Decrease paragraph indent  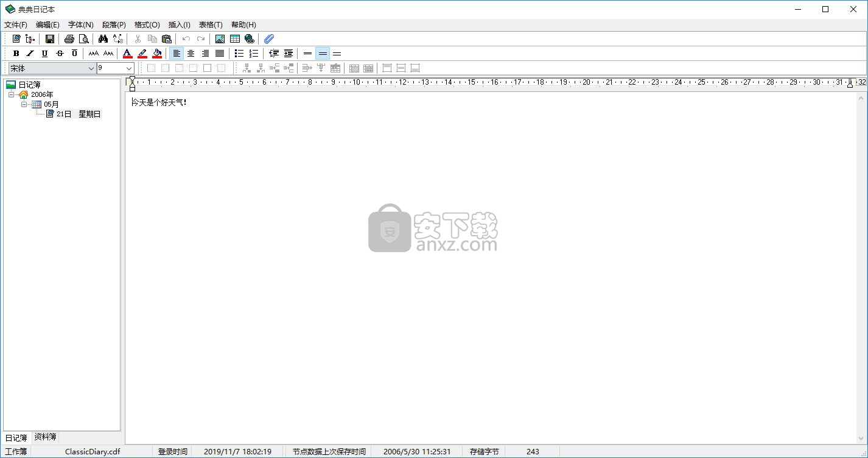pos(274,54)
